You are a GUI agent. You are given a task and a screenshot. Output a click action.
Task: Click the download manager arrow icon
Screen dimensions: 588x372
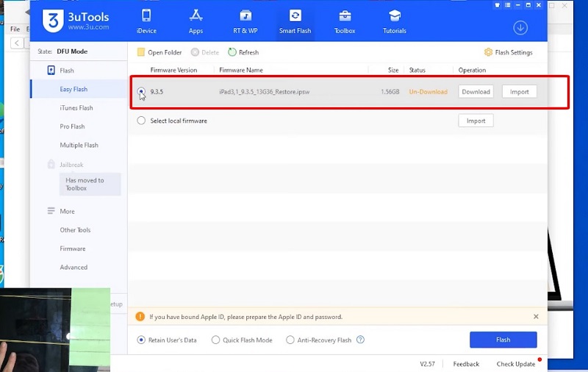pos(520,28)
